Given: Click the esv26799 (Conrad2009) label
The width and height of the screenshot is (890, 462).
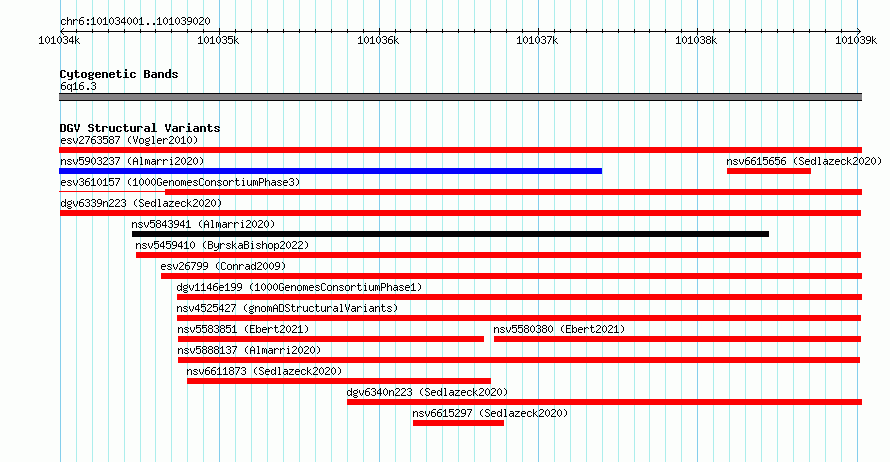Looking at the screenshot, I should point(223,266).
